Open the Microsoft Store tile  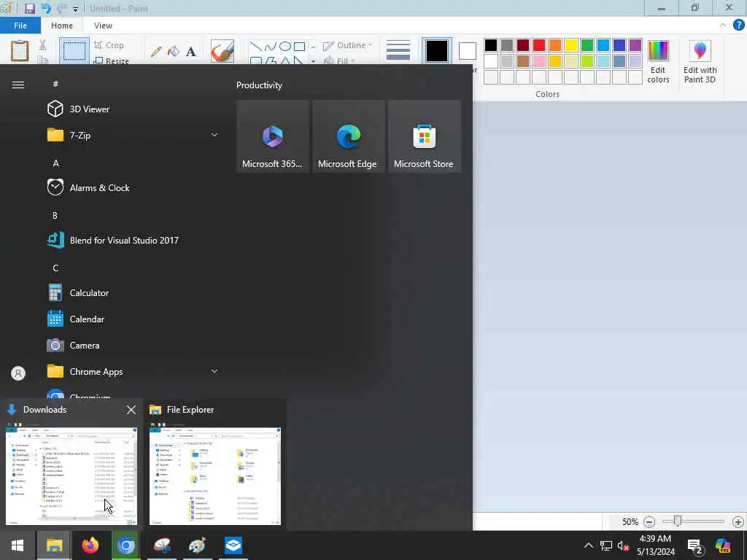coord(424,136)
